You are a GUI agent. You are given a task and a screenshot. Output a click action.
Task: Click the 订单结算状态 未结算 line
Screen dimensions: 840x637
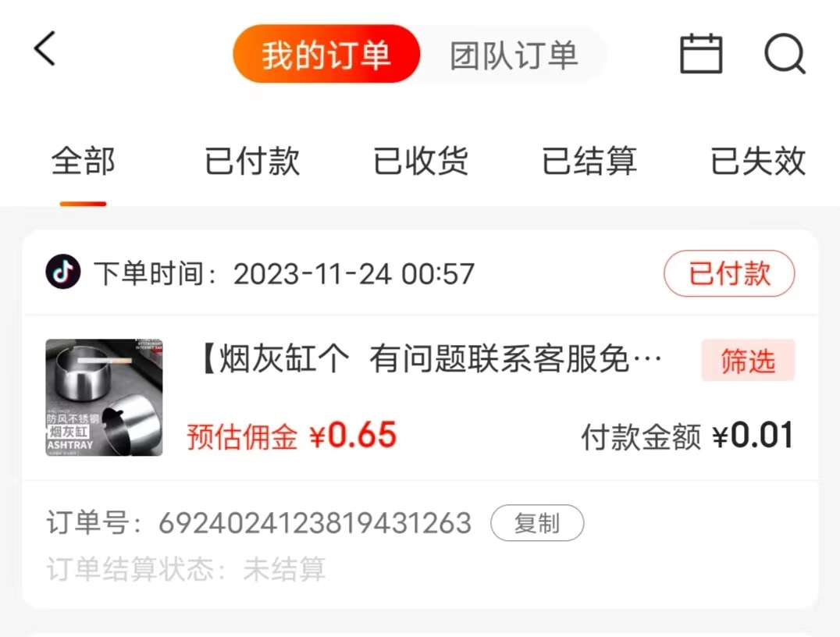[186, 568]
